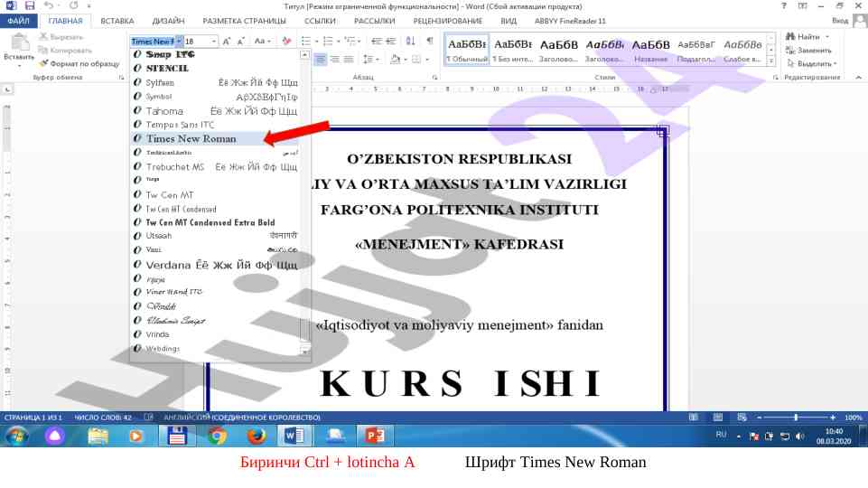
Task: Click the Sort A-Z icon
Action: (410, 42)
